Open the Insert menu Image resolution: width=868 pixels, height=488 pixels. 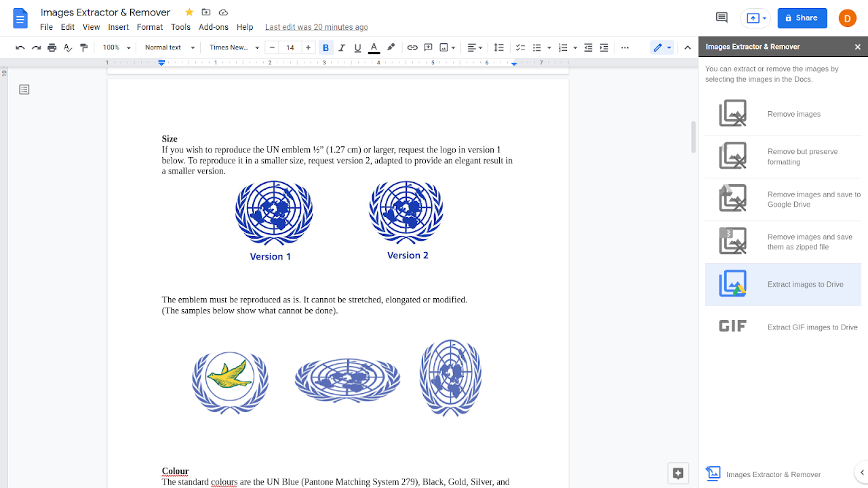pos(118,27)
